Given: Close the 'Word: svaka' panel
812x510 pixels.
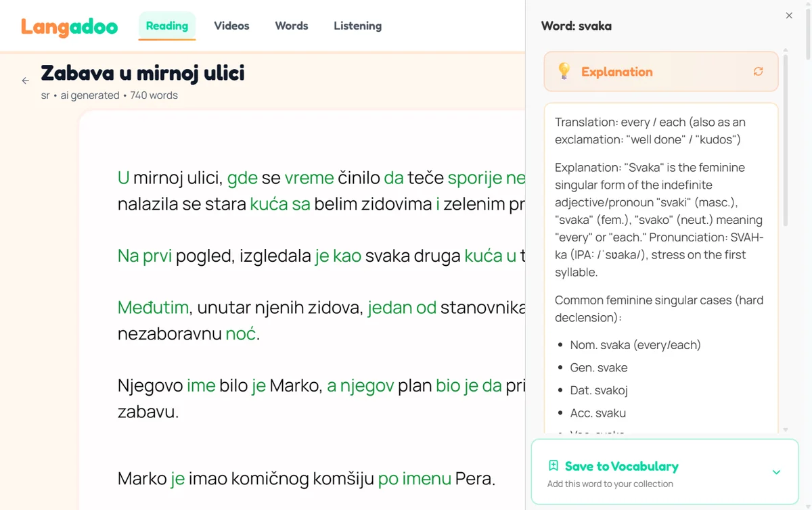Looking at the screenshot, I should [x=788, y=15].
